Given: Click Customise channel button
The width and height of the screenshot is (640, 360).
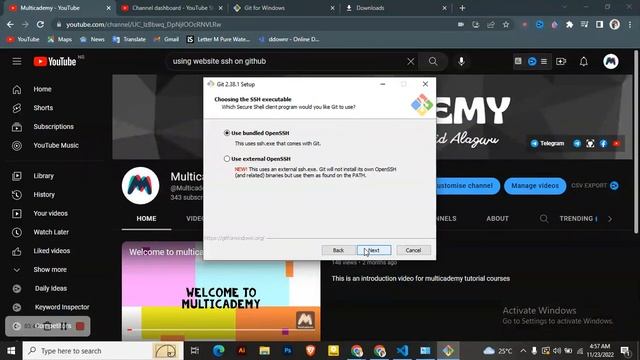Looking at the screenshot, I should click(x=467, y=186).
